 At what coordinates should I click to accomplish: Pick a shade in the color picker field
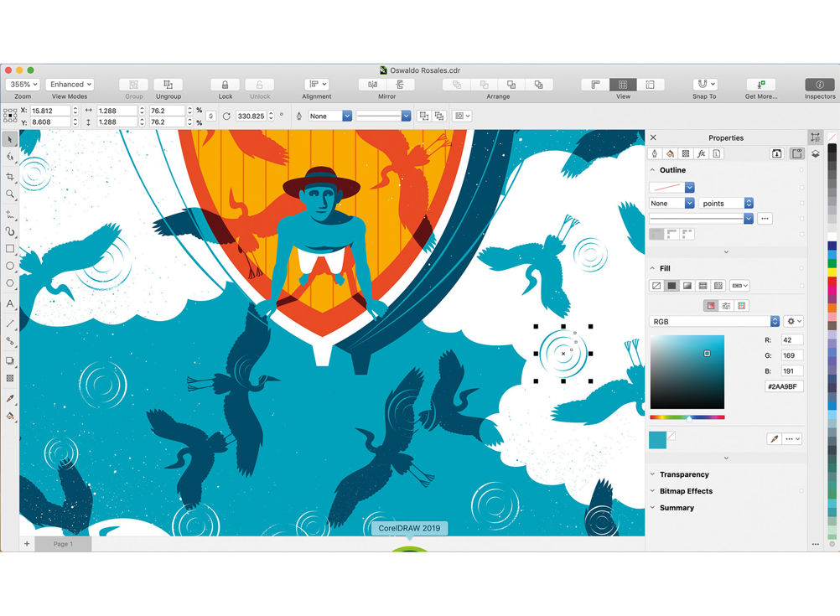(687, 372)
